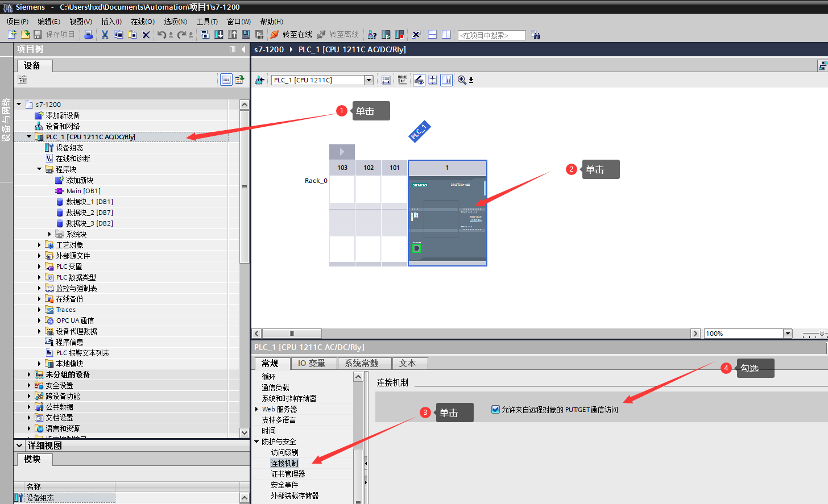Viewport: 828px width, 504px height.
Task: Click the compile icon
Action: [x=205, y=35]
